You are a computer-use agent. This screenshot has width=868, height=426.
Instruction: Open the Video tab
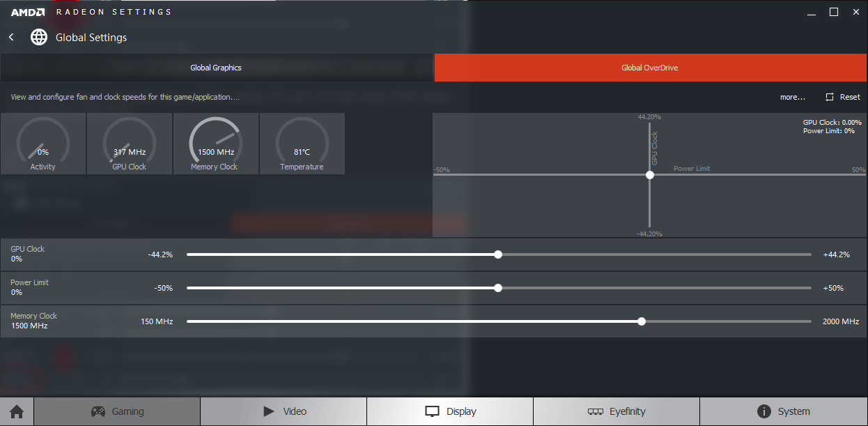coord(284,411)
